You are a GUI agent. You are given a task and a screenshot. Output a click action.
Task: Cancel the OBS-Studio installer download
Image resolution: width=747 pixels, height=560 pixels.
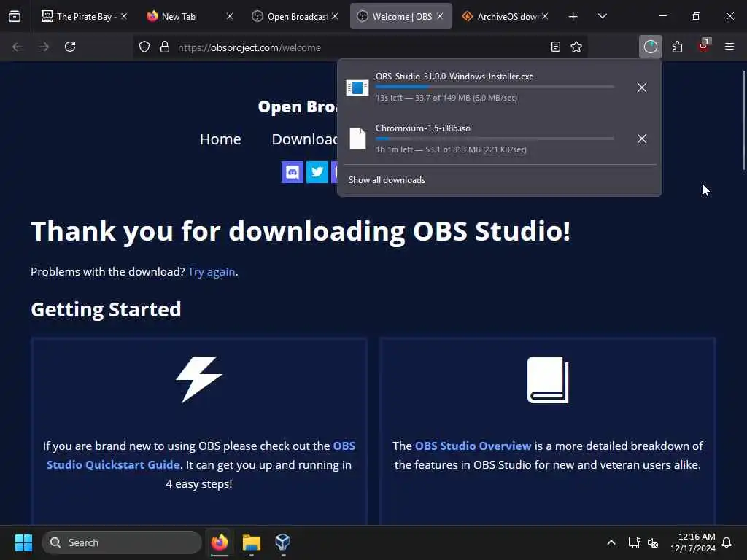(x=642, y=87)
